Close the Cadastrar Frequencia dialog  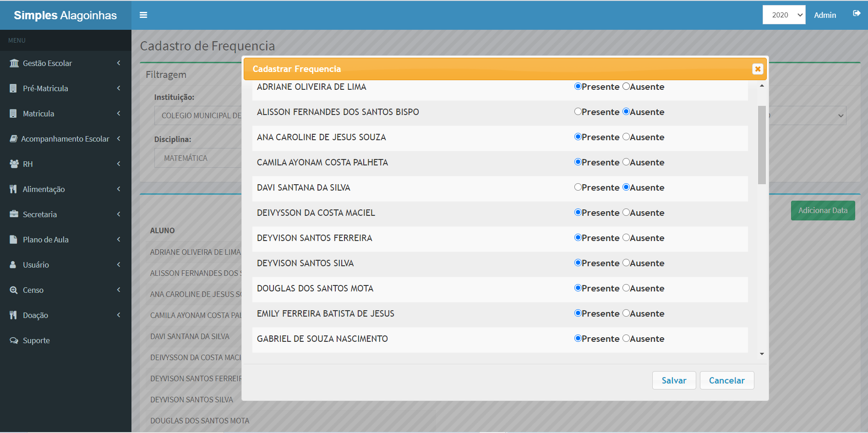(758, 69)
